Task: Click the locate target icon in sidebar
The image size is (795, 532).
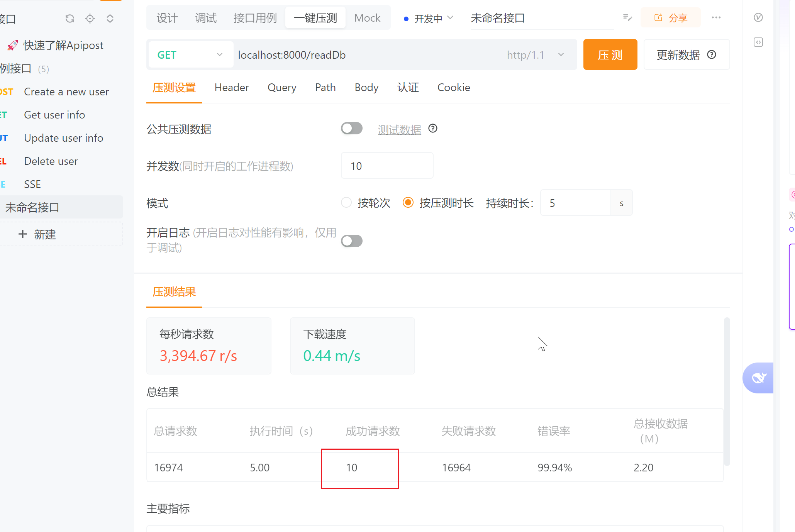Action: coord(90,19)
